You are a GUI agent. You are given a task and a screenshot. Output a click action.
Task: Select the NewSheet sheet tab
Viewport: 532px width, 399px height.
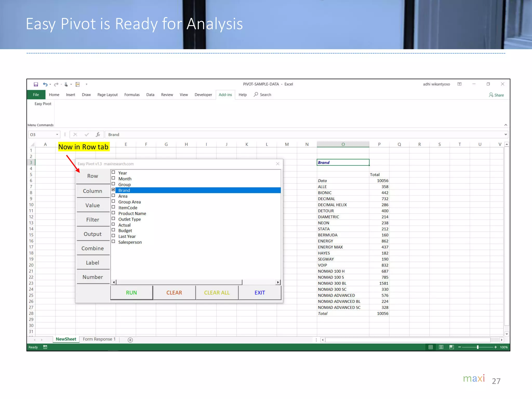click(66, 339)
